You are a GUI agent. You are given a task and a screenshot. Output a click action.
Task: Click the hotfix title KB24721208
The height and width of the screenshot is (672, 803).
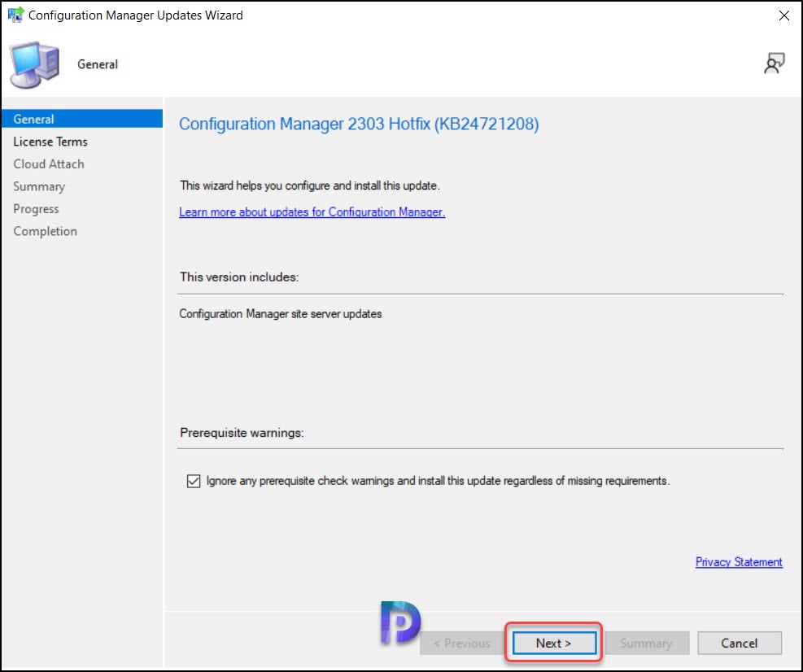359,124
